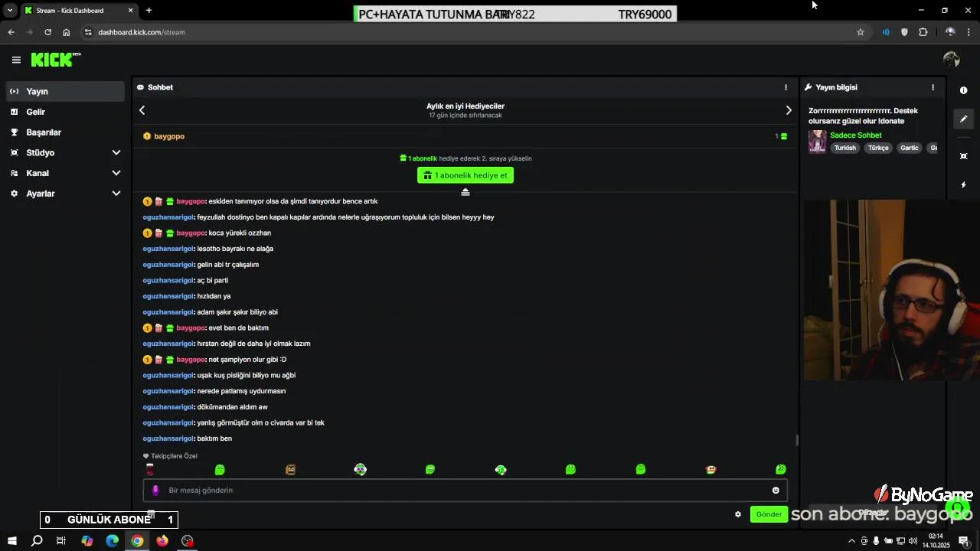Open the Windows Start menu
Viewport: 980px width, 551px height.
[11, 540]
